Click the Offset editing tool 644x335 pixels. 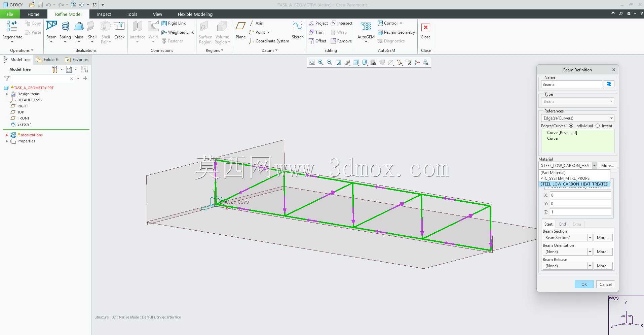click(317, 41)
